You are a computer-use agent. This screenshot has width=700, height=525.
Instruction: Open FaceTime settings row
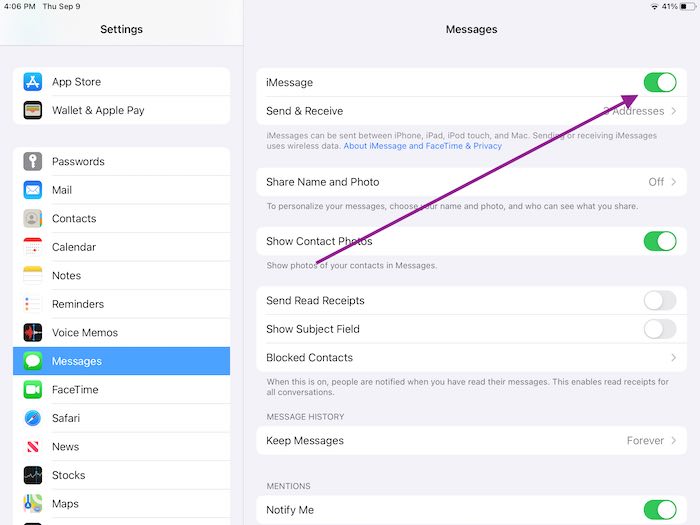point(121,389)
